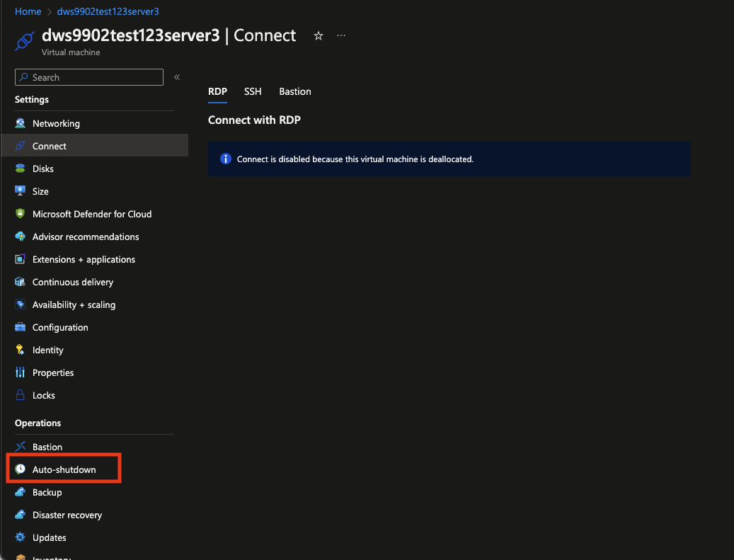Open the Configuration page
Image resolution: width=734 pixels, height=560 pixels.
[x=95, y=327]
